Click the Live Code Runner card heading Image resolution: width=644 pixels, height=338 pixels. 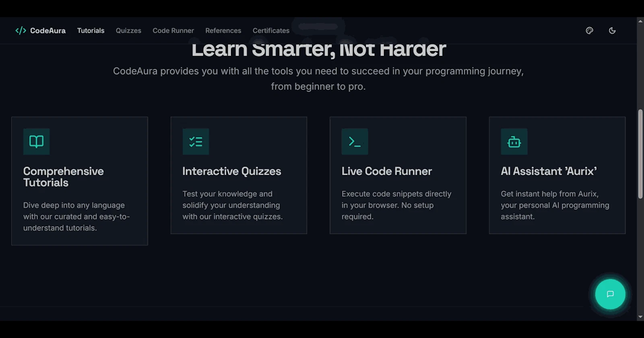tap(386, 171)
